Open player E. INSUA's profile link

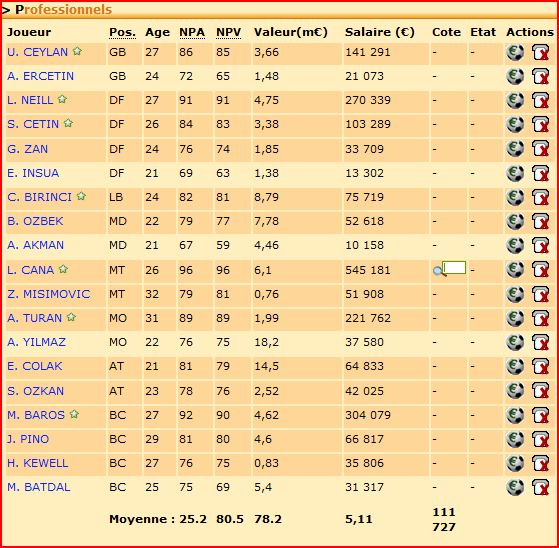coord(33,173)
